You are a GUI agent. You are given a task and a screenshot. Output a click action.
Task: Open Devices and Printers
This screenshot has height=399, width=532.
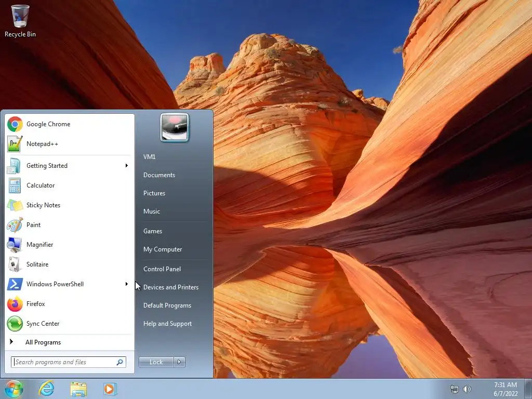(170, 287)
